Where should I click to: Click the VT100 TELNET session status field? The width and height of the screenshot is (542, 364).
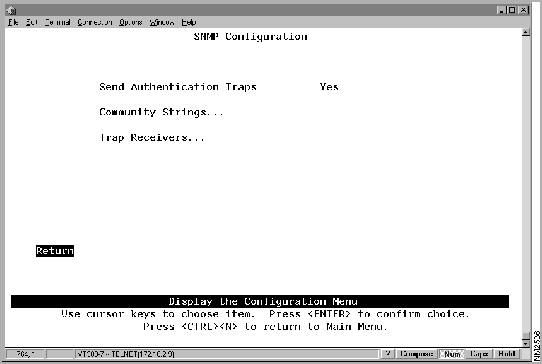point(227,354)
